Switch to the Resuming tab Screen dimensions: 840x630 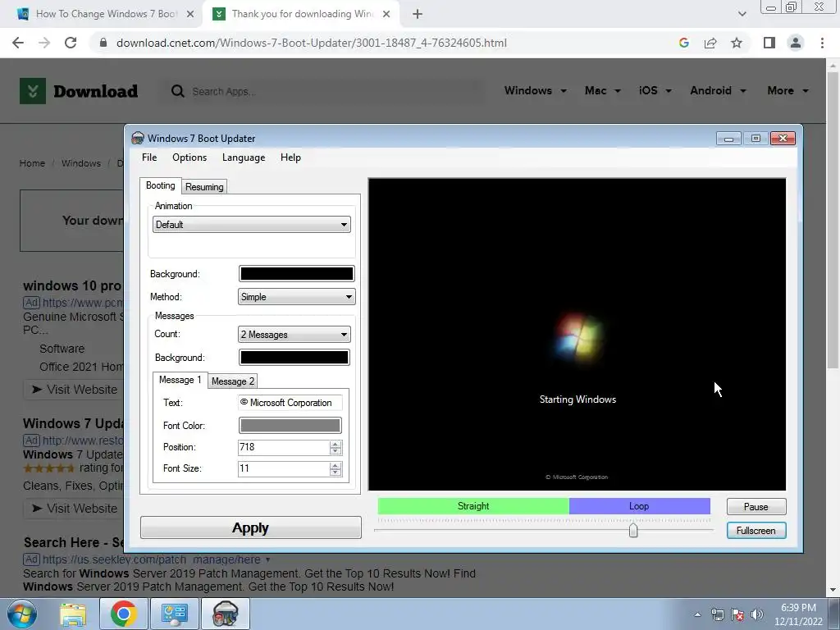point(204,186)
